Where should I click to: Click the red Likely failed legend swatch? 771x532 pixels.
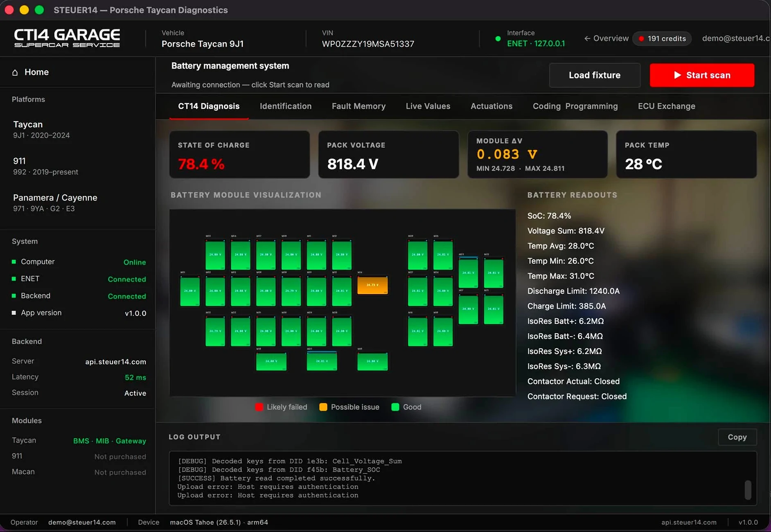pyautogui.click(x=259, y=407)
